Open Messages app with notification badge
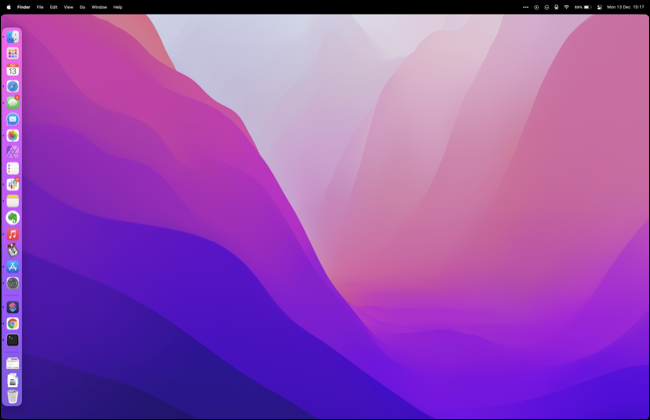 pos(13,103)
